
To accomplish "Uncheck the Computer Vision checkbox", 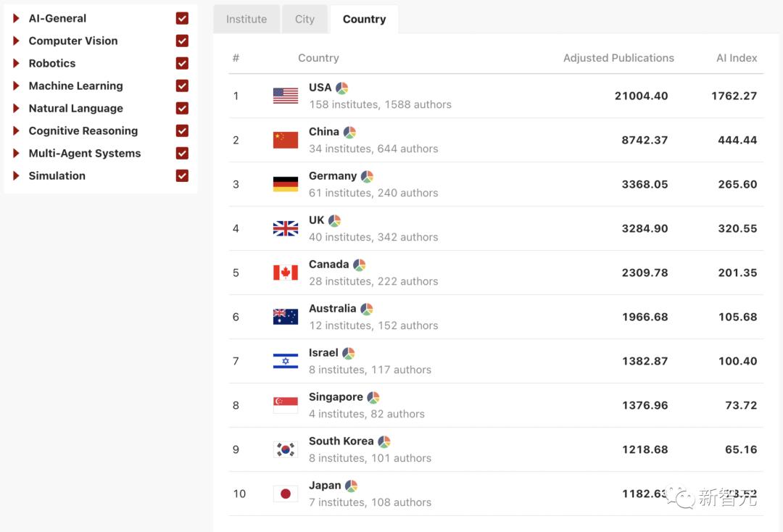I will pyautogui.click(x=182, y=41).
